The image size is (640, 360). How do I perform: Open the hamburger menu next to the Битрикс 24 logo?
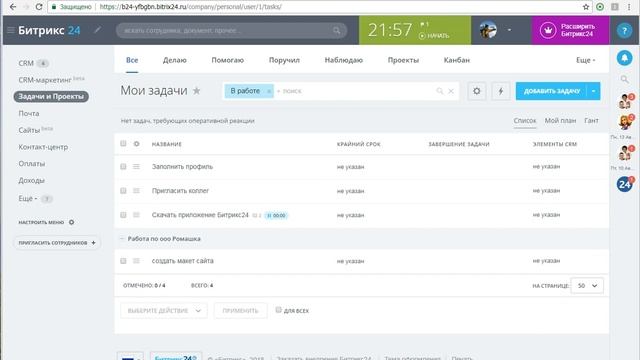[x=11, y=30]
